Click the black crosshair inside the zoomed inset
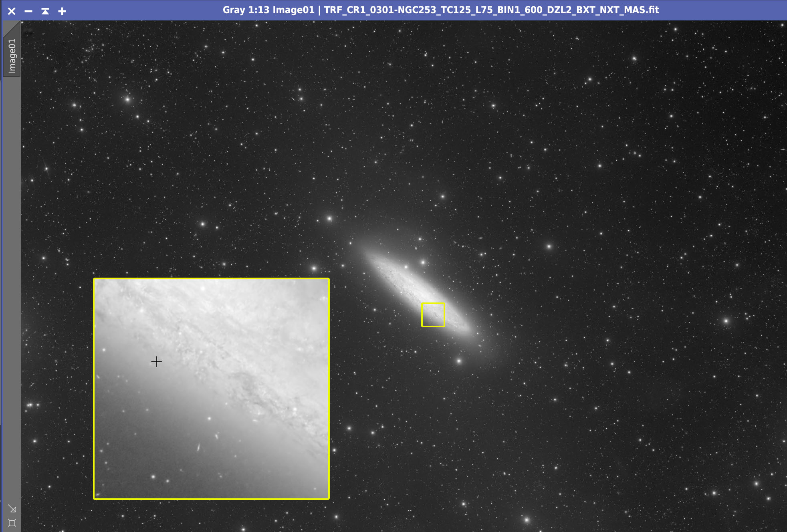This screenshot has height=532, width=787. point(156,362)
